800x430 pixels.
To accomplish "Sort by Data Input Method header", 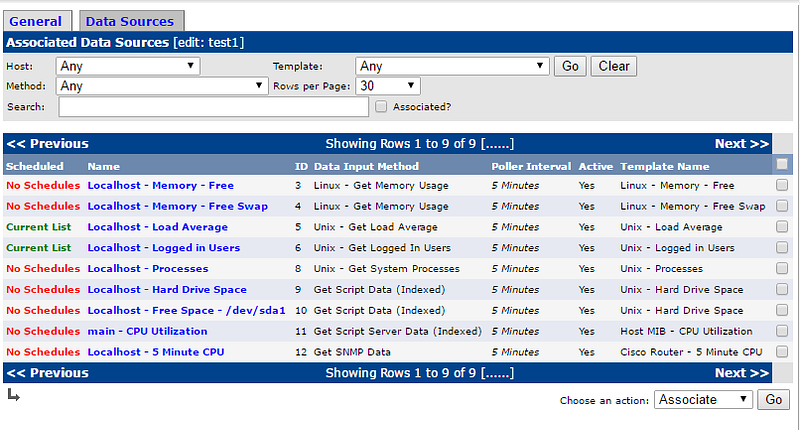I will [x=366, y=166].
